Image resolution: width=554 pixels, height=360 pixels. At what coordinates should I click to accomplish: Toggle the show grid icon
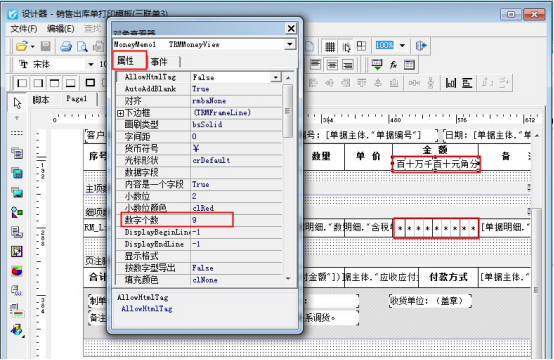[330, 46]
